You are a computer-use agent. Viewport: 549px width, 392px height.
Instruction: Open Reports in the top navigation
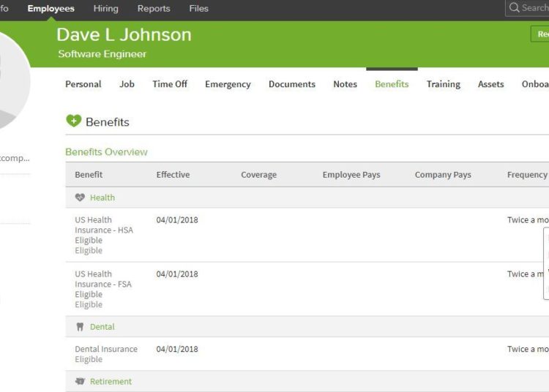pyautogui.click(x=154, y=9)
